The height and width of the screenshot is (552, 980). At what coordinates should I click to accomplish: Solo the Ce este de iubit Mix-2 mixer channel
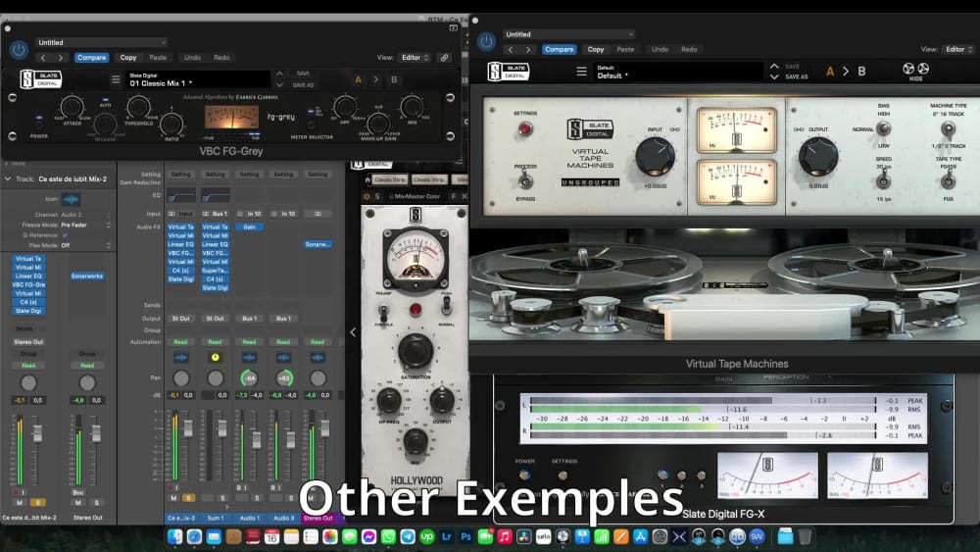point(188,498)
